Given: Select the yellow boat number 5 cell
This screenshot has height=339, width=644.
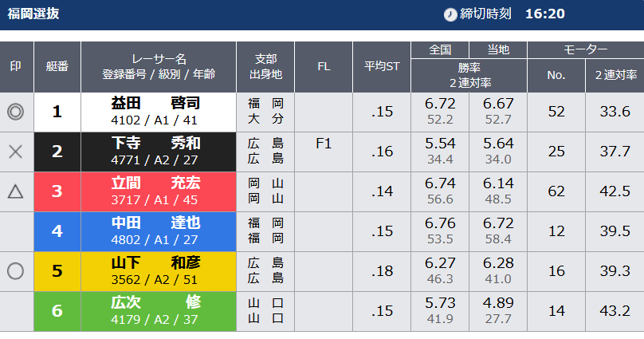Looking at the screenshot, I should tap(57, 272).
